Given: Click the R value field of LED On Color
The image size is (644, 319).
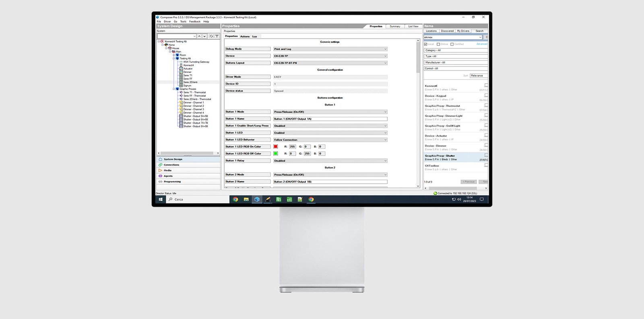Looking at the screenshot, I should (x=293, y=147).
